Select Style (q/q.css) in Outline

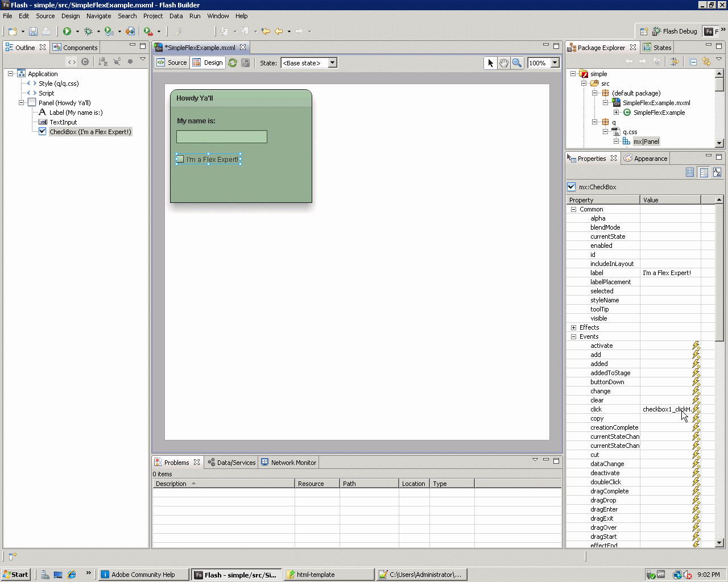(59, 84)
